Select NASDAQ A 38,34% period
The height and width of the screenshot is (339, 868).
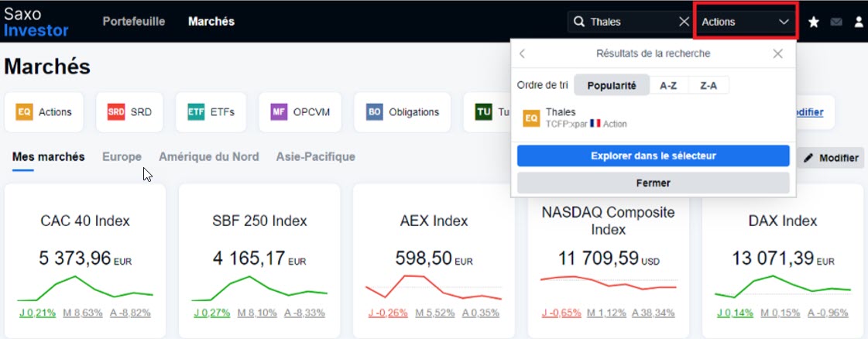pyautogui.click(x=654, y=313)
